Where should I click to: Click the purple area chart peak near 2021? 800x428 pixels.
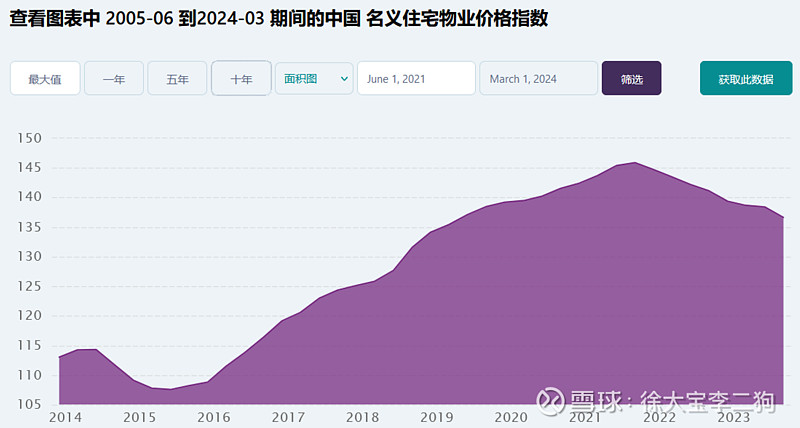634,164
